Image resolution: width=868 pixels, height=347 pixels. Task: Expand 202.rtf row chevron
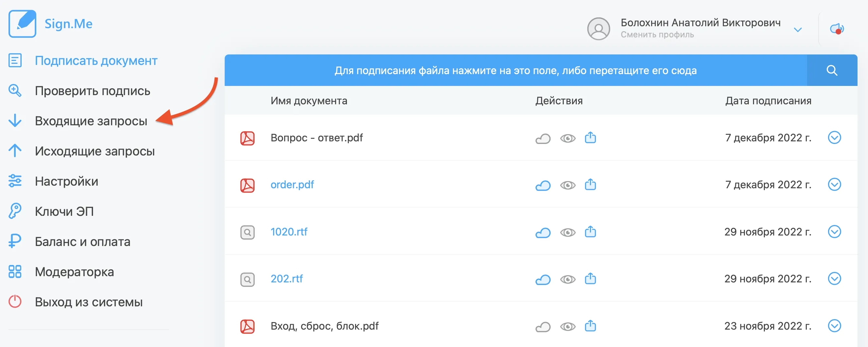click(834, 279)
